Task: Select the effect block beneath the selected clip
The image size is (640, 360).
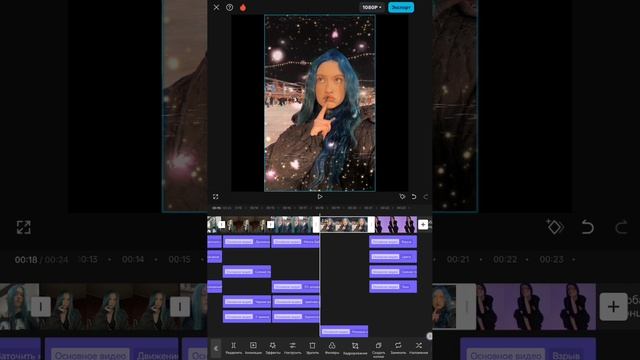Action: point(344,331)
